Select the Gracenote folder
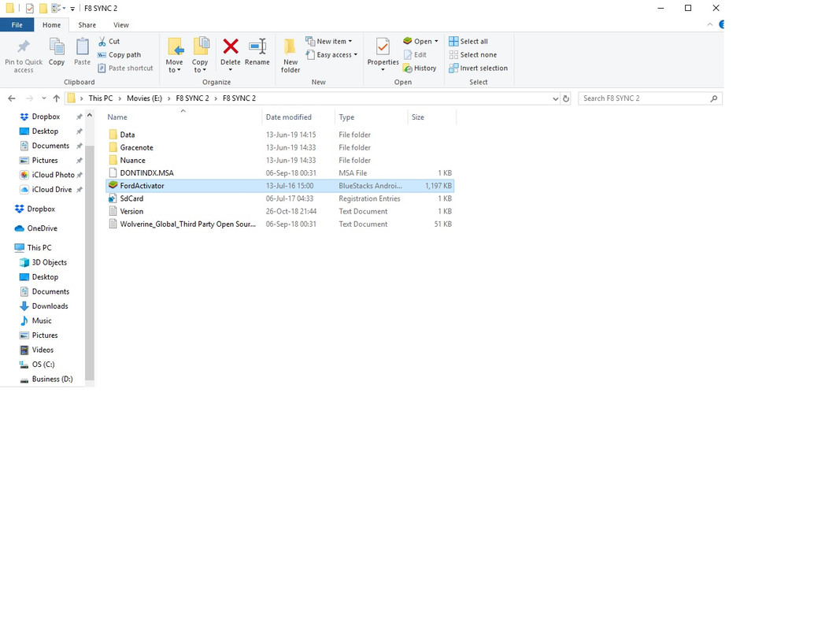The image size is (840, 630). point(279,147)
